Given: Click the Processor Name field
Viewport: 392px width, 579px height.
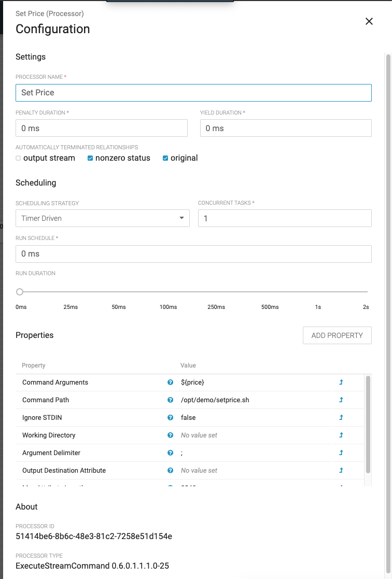Looking at the screenshot, I should pyautogui.click(x=193, y=93).
